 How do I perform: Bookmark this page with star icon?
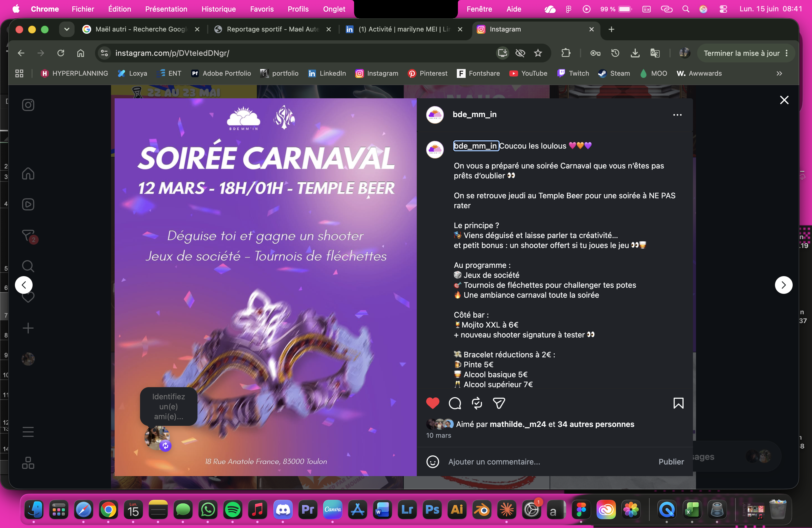click(x=538, y=53)
